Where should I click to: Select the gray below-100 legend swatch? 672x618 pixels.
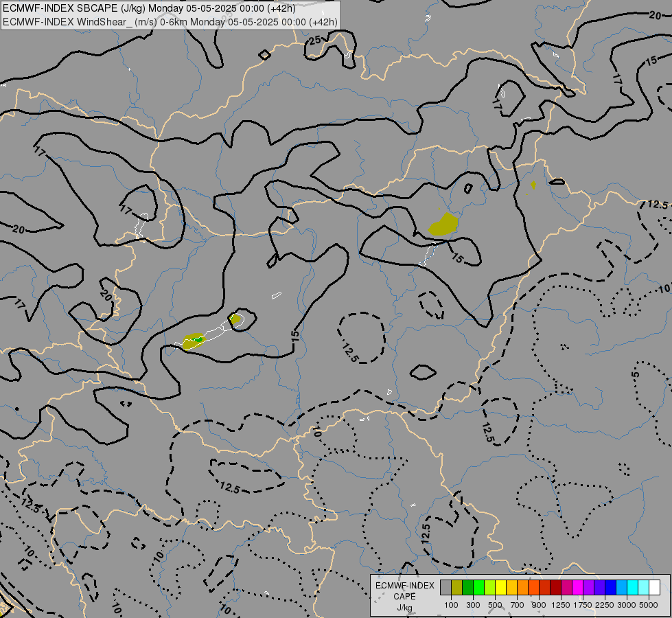coord(445,587)
